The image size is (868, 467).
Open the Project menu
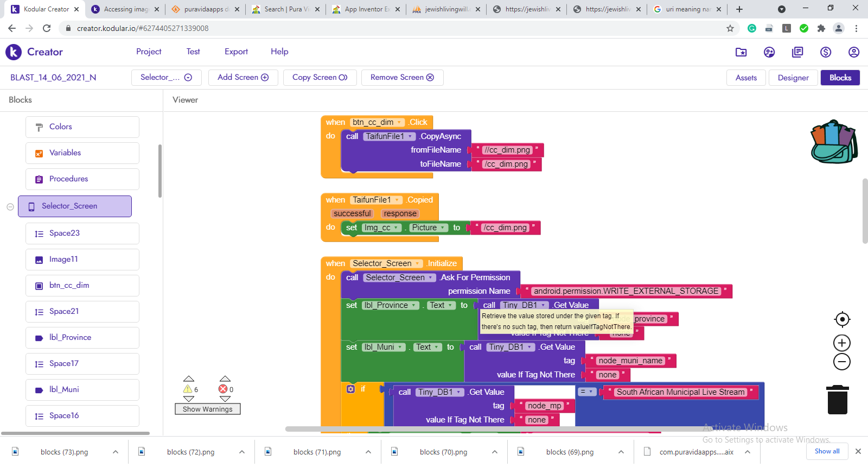tap(149, 52)
